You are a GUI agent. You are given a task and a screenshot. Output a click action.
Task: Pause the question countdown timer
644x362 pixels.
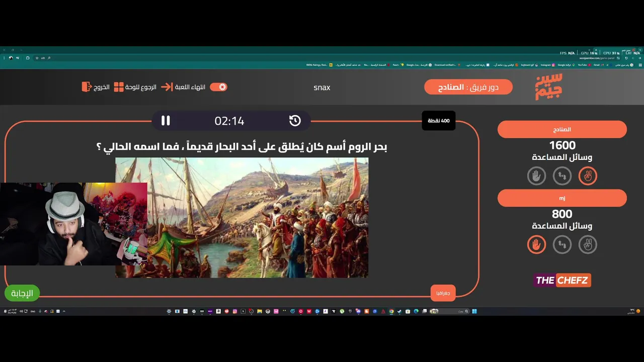click(x=166, y=121)
